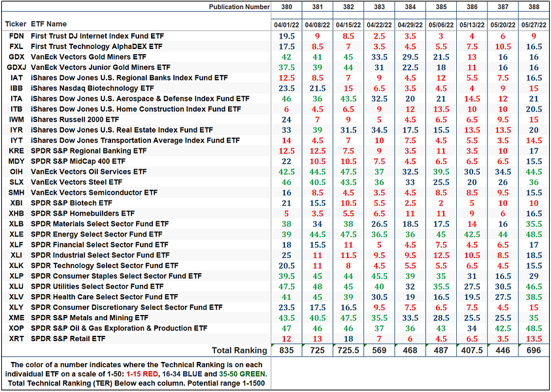This screenshot has height=392, width=551.
Task: Select 'SPDR Energy Select Sector Fund ETF' name
Action: point(97,235)
